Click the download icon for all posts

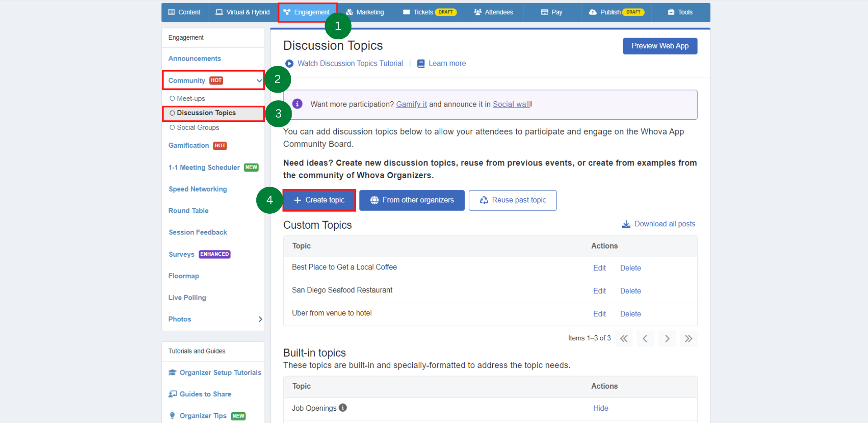[x=626, y=224]
